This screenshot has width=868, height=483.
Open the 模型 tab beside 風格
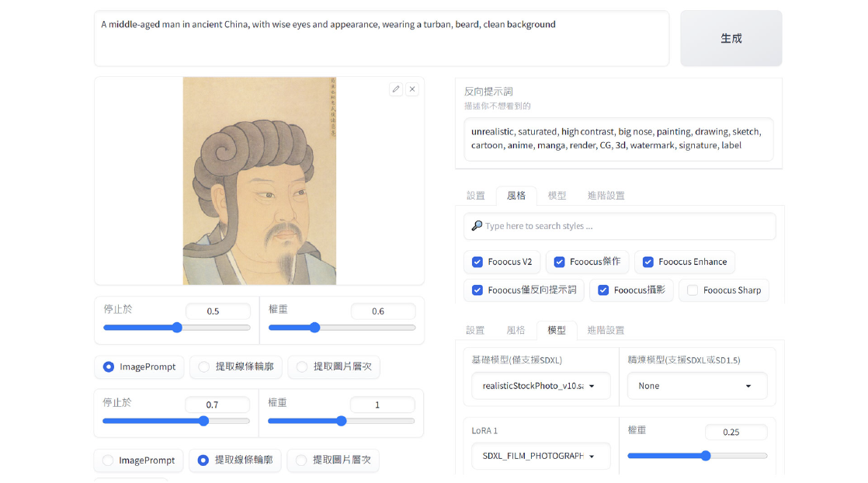coord(557,196)
